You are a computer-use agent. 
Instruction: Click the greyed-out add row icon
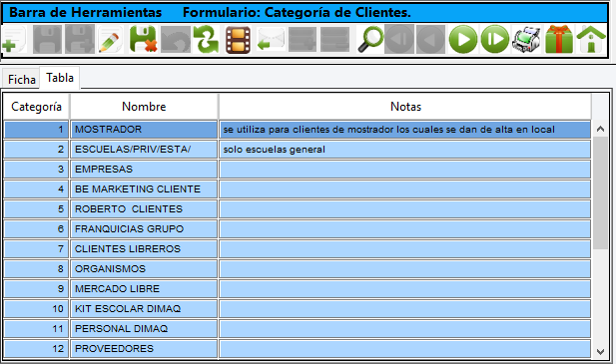click(303, 39)
